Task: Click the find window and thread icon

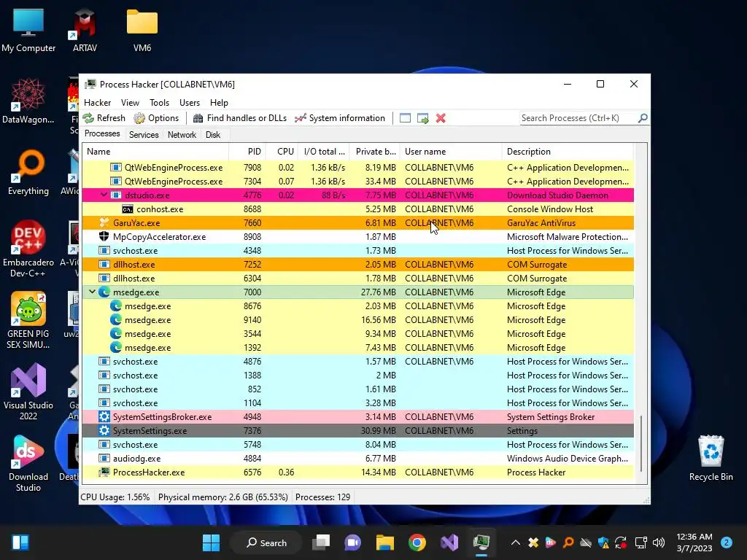Action: point(422,118)
